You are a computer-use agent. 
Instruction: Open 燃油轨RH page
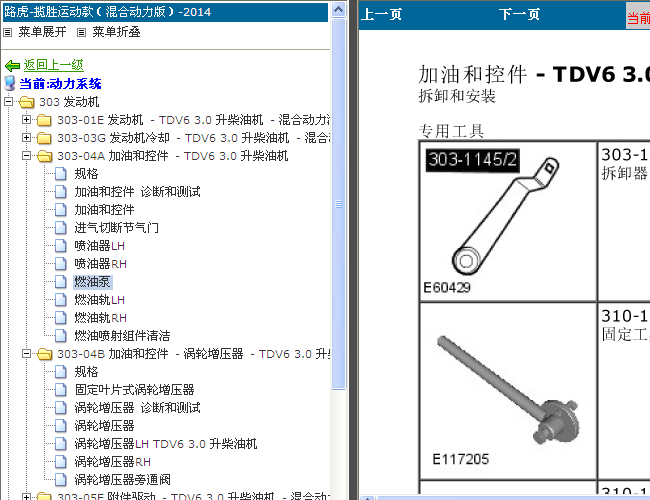point(100,318)
